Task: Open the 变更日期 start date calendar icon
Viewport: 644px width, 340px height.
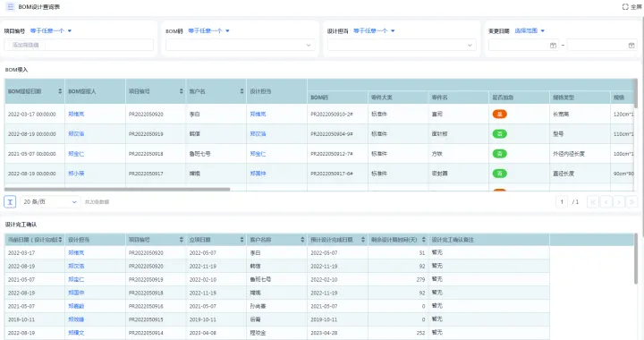Action: point(553,46)
